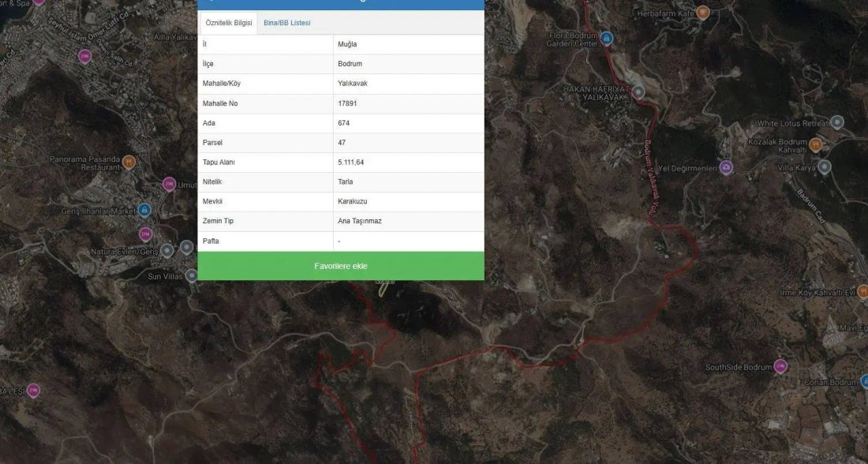Select Mahalle No value 17891
This screenshot has height=464, width=868.
[x=347, y=103]
